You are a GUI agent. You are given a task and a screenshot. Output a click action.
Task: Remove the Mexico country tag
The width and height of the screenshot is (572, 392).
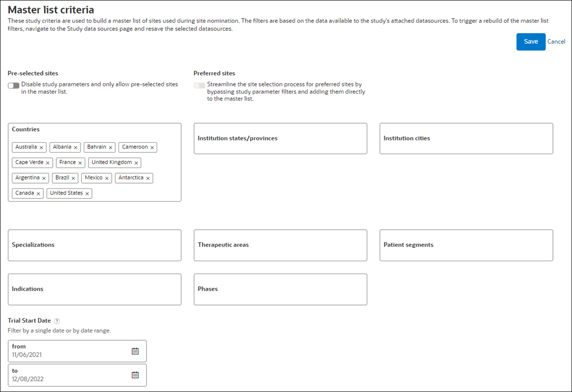point(107,178)
